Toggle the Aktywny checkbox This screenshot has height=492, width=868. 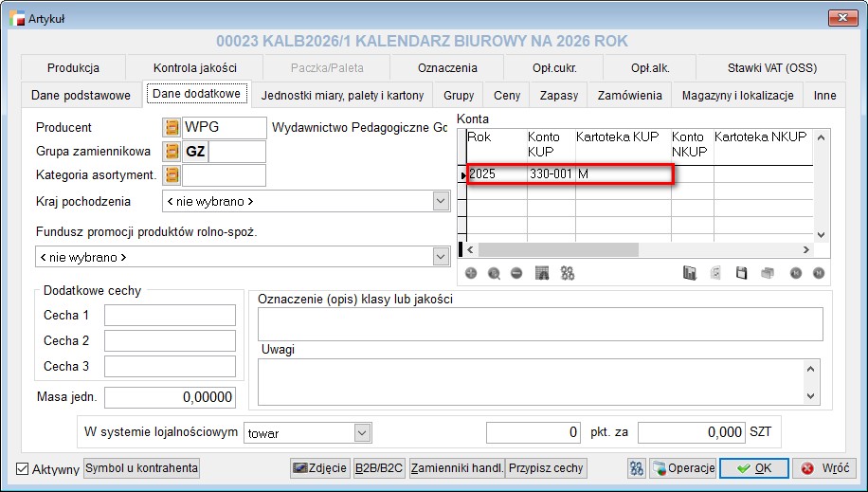point(23,468)
